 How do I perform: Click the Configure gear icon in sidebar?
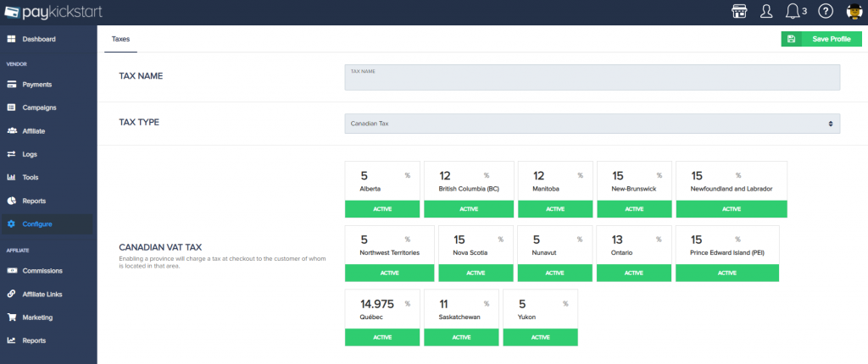click(12, 224)
